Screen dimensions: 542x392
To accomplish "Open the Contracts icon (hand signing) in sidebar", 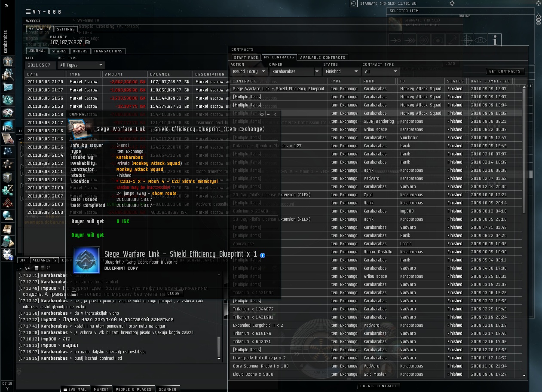I will (7, 139).
